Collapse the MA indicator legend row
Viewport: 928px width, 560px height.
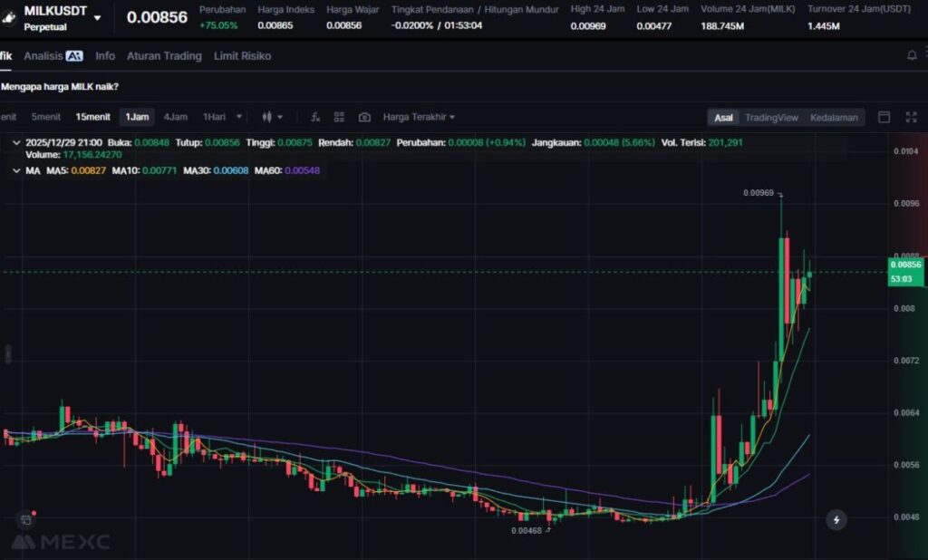point(15,170)
